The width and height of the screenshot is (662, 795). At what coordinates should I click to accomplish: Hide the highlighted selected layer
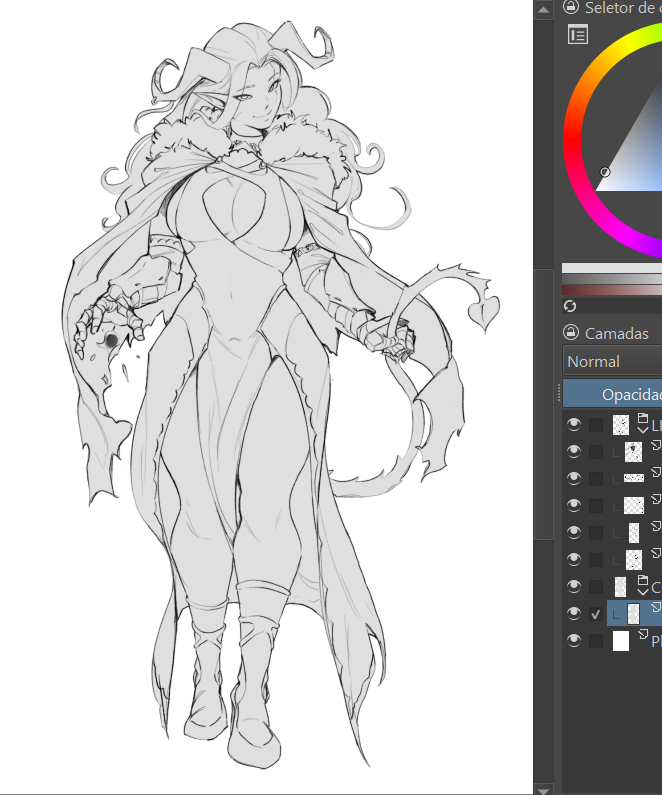click(x=574, y=613)
